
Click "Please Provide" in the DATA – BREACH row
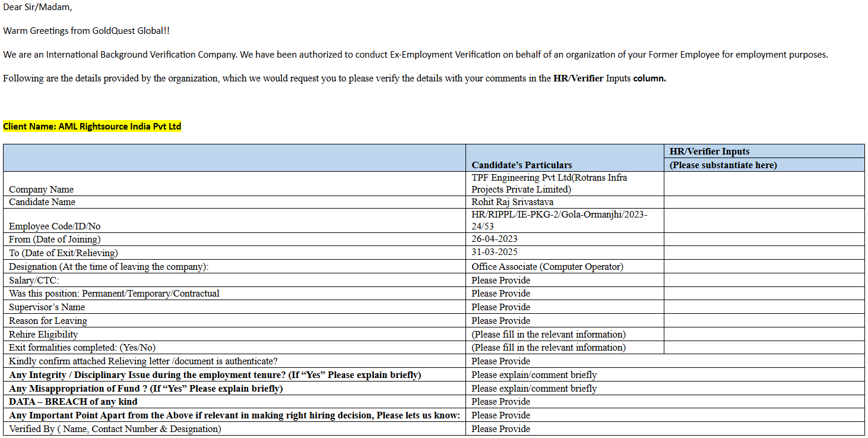click(x=501, y=402)
